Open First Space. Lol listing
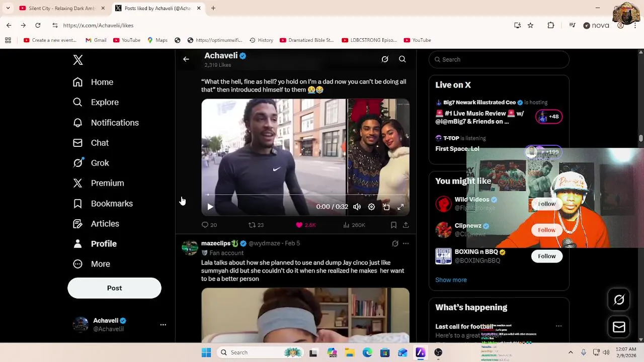Screen dimensions: 644x362 [457, 149]
